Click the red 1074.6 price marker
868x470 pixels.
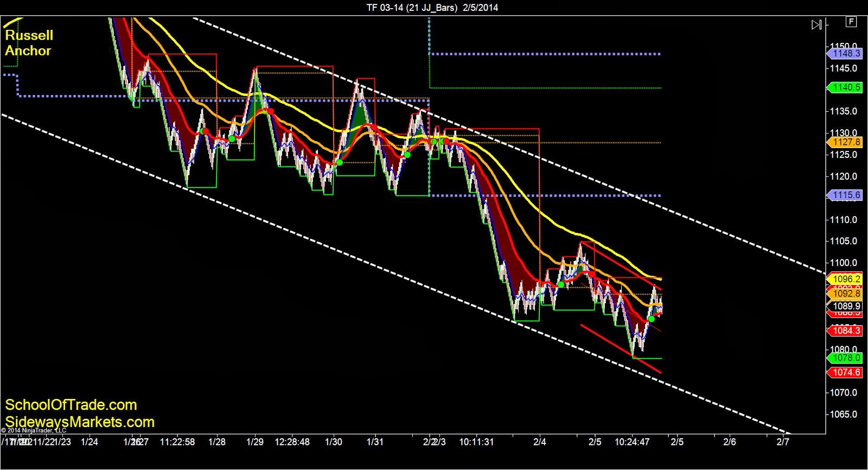(x=844, y=372)
